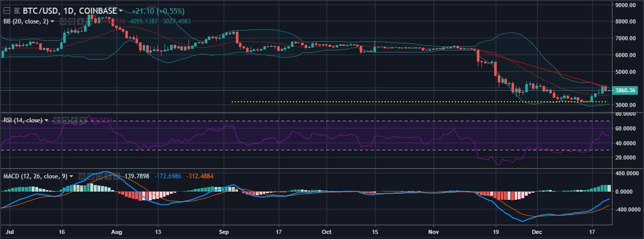
Task: Click the Nov label on time axis
Action: click(434, 231)
